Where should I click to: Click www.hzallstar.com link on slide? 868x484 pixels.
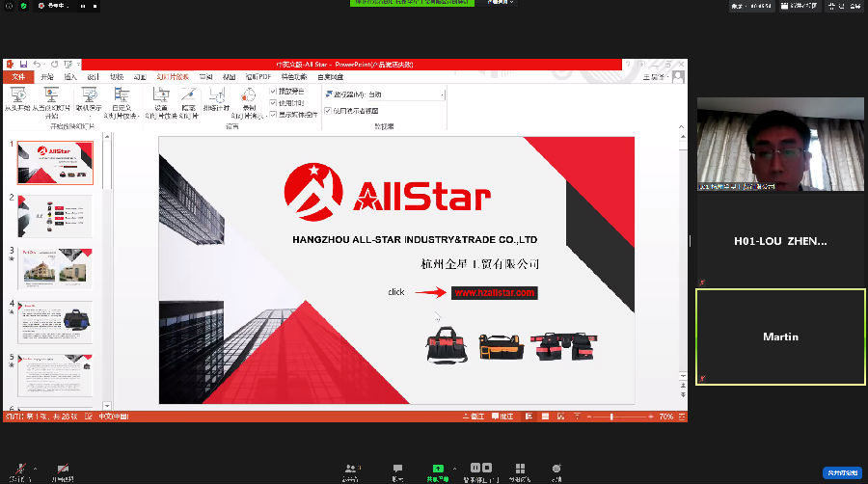[x=495, y=292]
